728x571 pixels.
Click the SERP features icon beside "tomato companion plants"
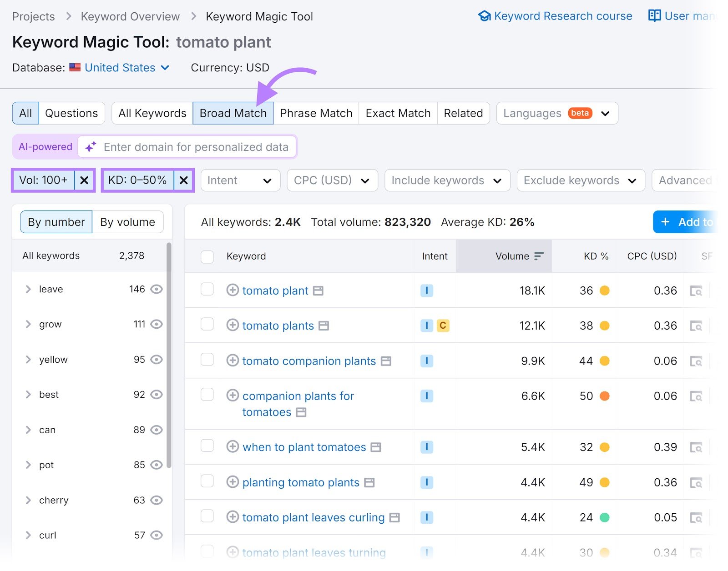[385, 361]
